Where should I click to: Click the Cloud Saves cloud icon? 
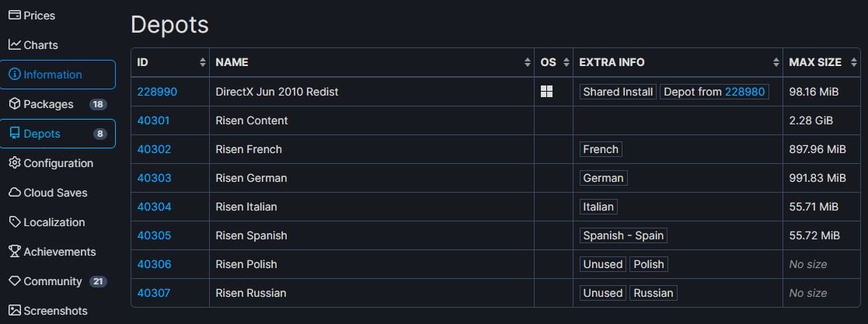(x=15, y=193)
